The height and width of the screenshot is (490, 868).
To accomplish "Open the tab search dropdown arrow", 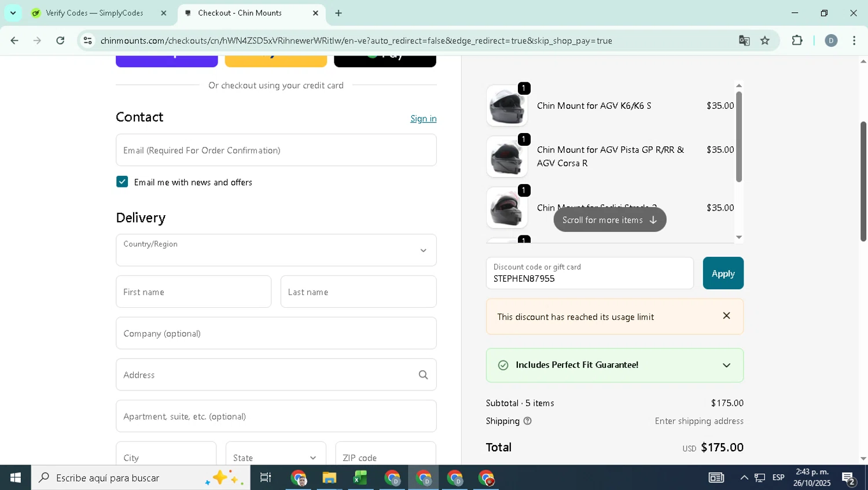I will pyautogui.click(x=13, y=13).
